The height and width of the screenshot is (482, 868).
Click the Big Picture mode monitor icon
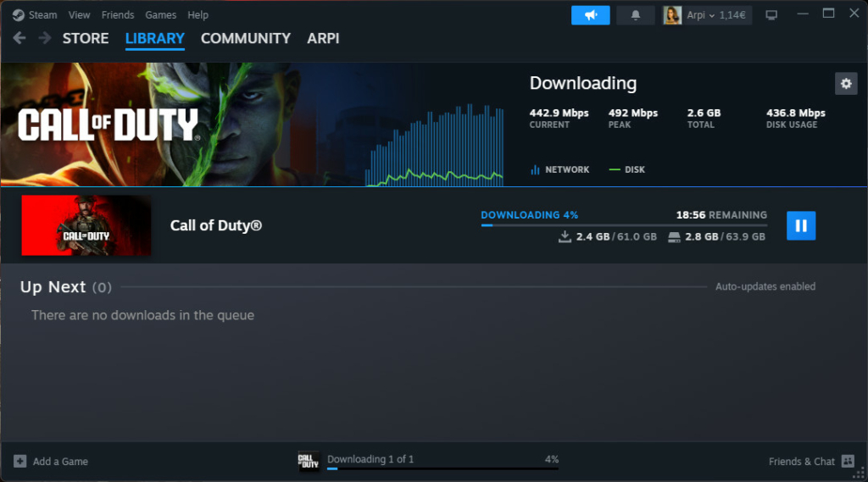coord(771,15)
